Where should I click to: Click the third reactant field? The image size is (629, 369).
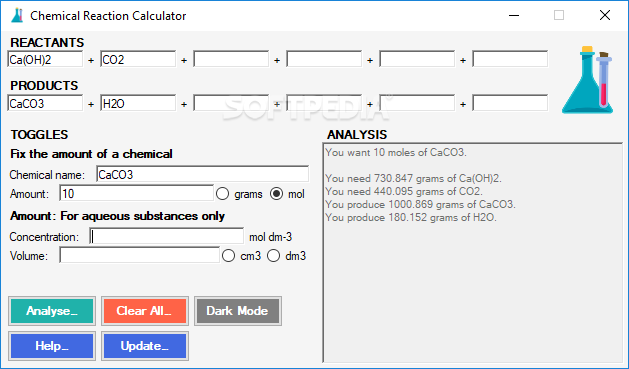231,59
